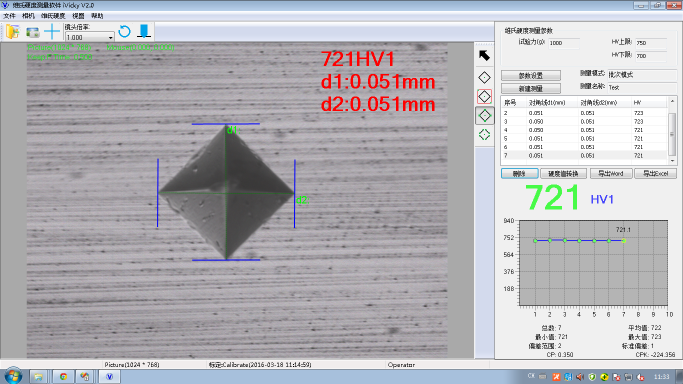The width and height of the screenshot is (683, 384).
Task: Click the blue down-arrow save icon
Action: [144, 31]
